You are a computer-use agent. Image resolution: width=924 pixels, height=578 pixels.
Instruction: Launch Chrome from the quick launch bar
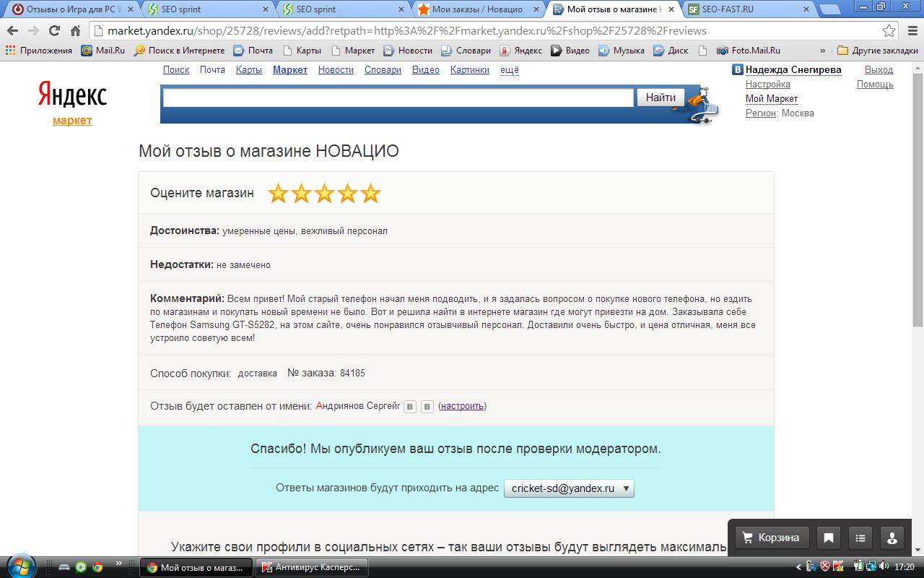pos(97,567)
